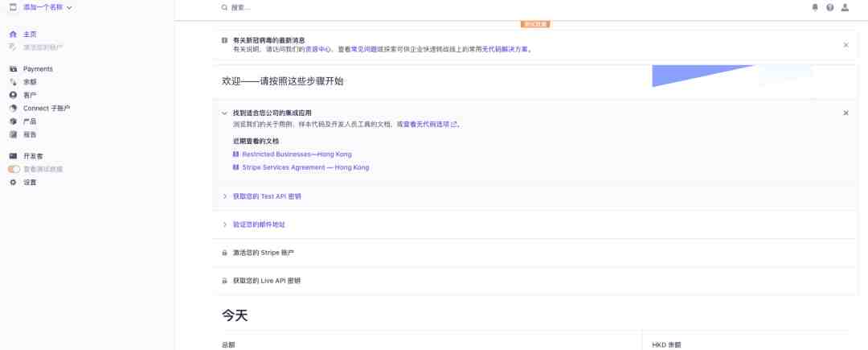Click the orange 测试数据 badge
Image resolution: width=868 pixels, height=350 pixels.
pyautogui.click(x=535, y=24)
